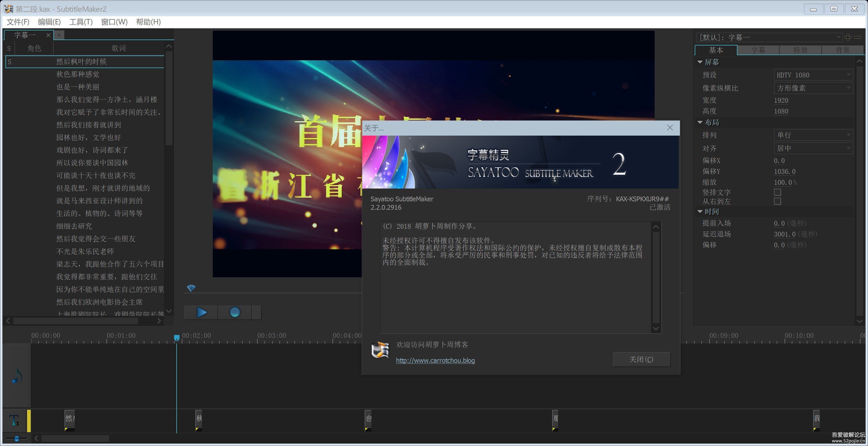Collapse the 屏幕 section
The image size is (868, 446).
click(700, 62)
